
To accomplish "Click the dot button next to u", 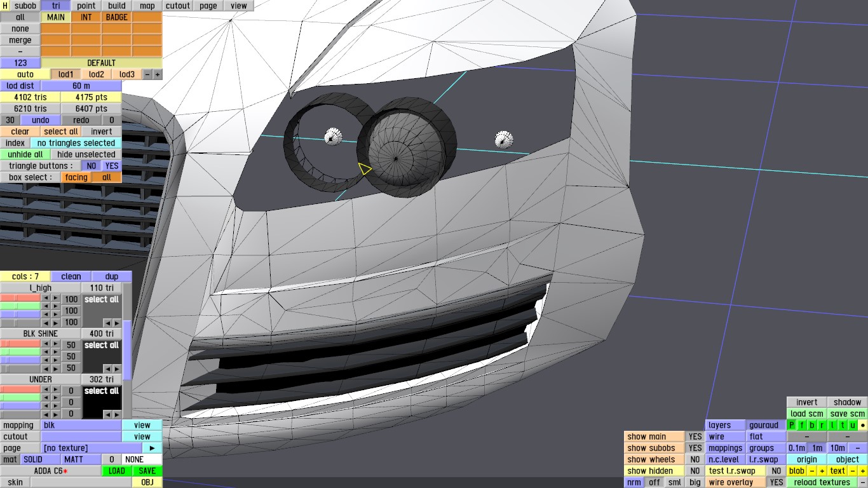I will coord(863,425).
